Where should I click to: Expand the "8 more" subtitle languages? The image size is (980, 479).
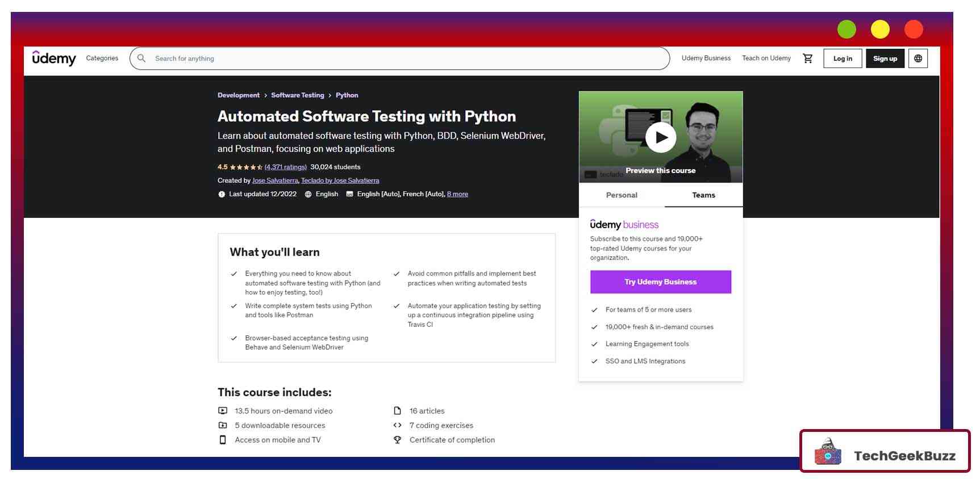pyautogui.click(x=457, y=194)
